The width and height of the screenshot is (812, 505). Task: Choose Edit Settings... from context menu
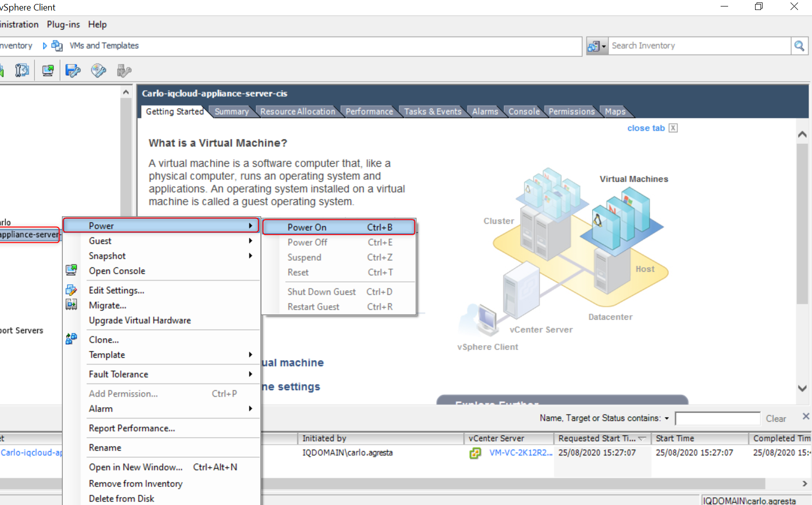(116, 290)
